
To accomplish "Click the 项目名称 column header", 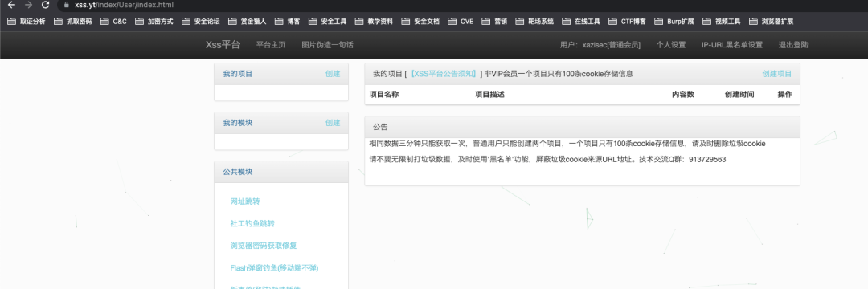I will pos(383,95).
